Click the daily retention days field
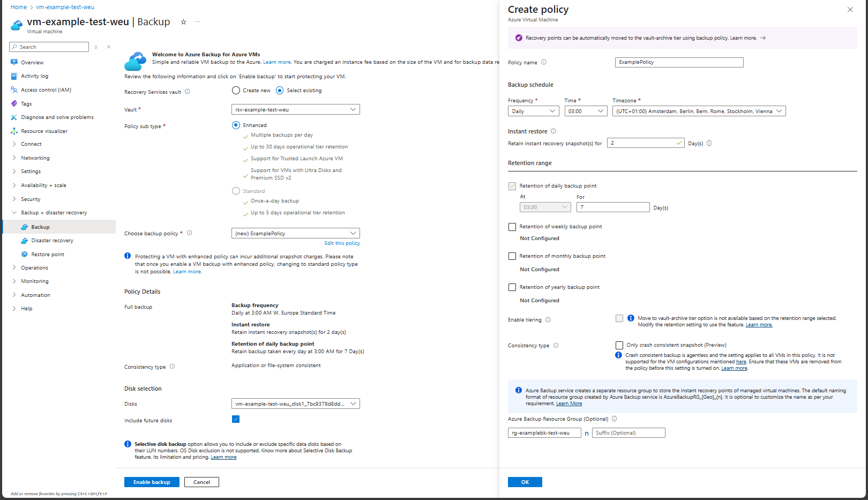Screen dimensions: 868x500 613,207
